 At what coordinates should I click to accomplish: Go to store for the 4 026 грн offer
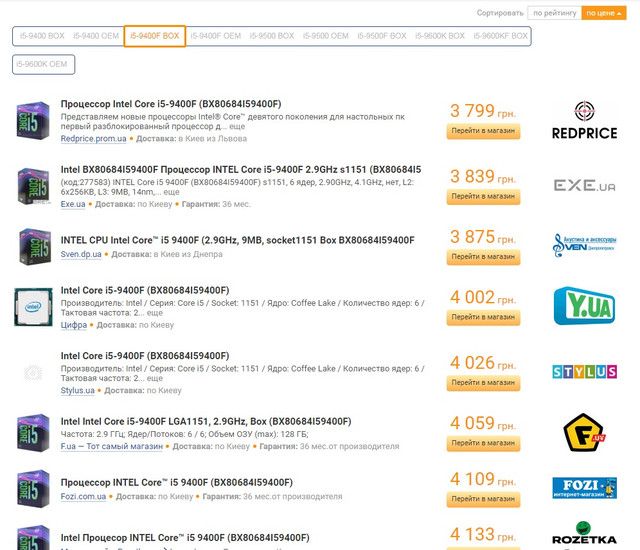pyautogui.click(x=483, y=383)
